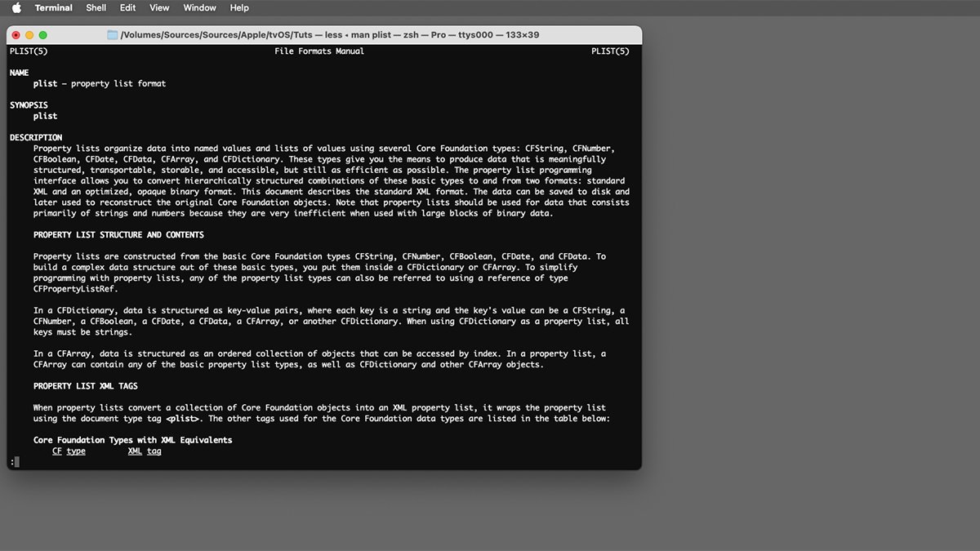980x551 pixels.
Task: Click the left PLIST(5) header text
Action: pos(29,51)
